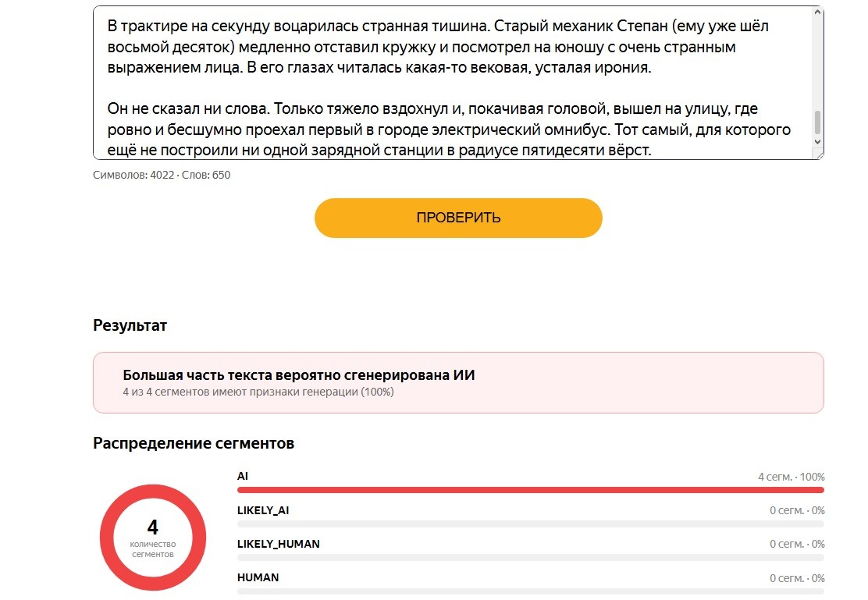Click the scroll-up arrow of the text area
Image resolution: width=868 pixels, height=600 pixels.
pyautogui.click(x=817, y=12)
